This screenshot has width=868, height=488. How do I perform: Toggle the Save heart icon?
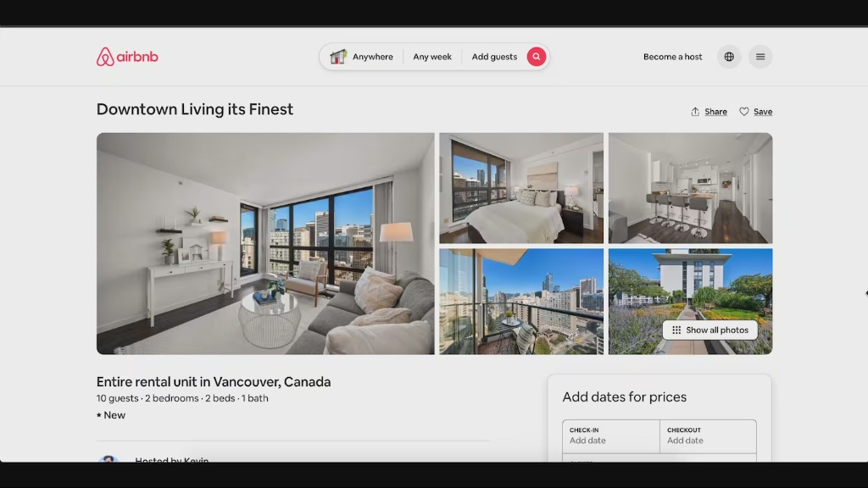tap(744, 111)
